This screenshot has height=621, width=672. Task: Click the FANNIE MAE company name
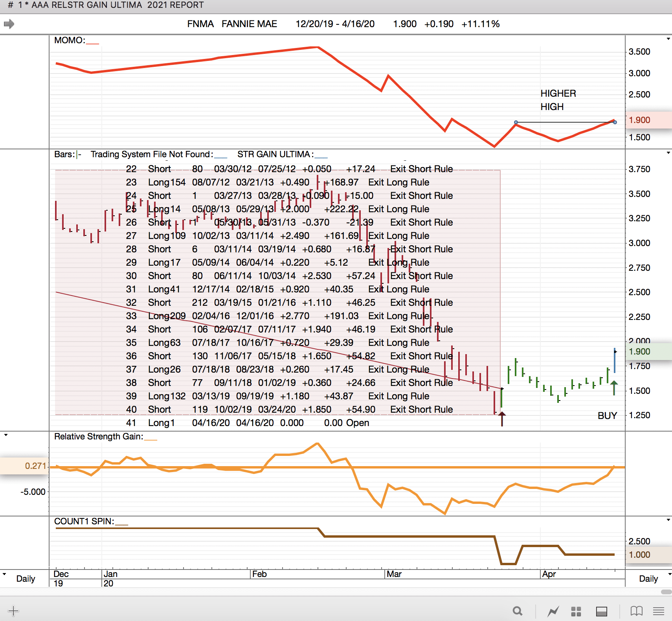pos(250,24)
